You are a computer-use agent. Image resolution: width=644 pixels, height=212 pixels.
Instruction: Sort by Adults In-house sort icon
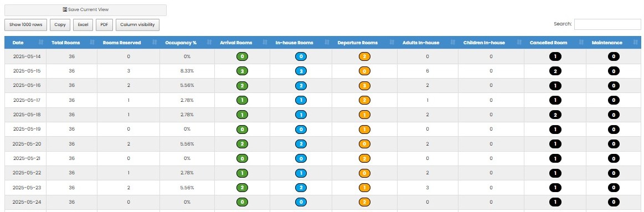pyautogui.click(x=454, y=42)
